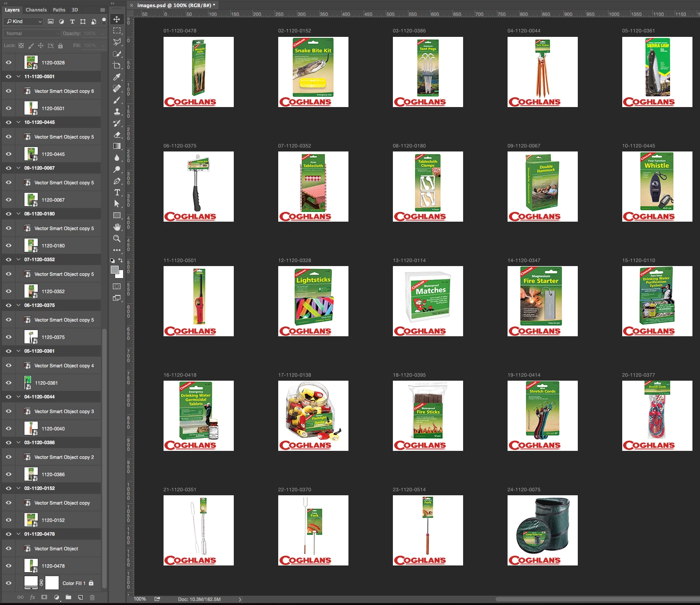
Task: Select the Gradient tool
Action: tap(117, 146)
